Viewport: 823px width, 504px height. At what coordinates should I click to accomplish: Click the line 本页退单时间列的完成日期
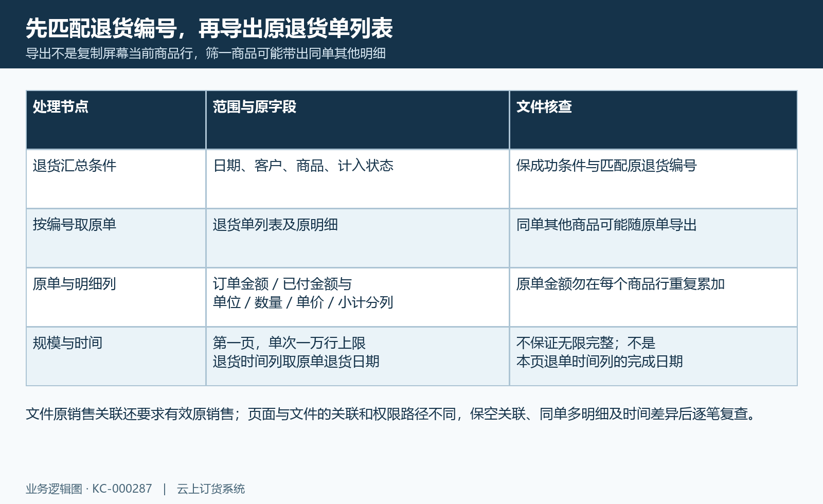pyautogui.click(x=600, y=362)
